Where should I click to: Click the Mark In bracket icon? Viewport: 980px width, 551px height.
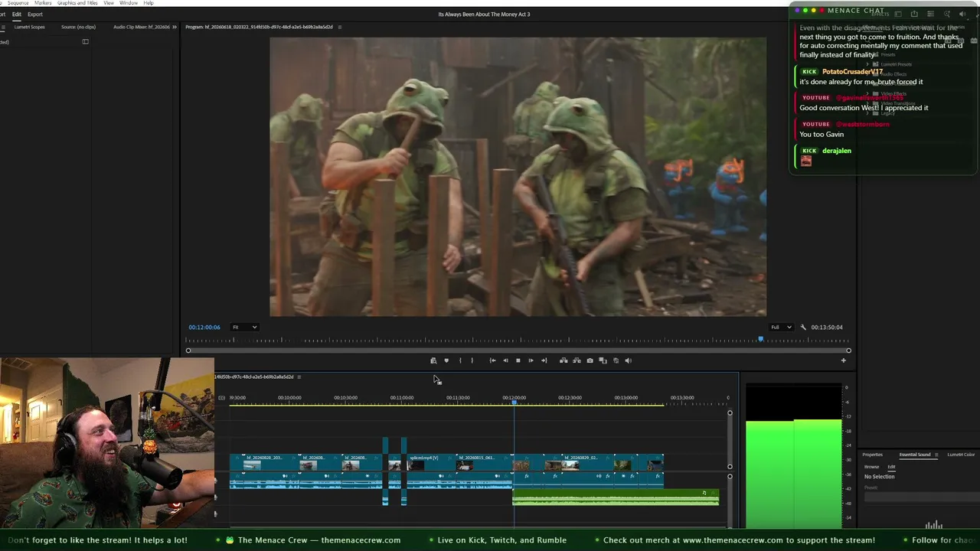pyautogui.click(x=460, y=360)
